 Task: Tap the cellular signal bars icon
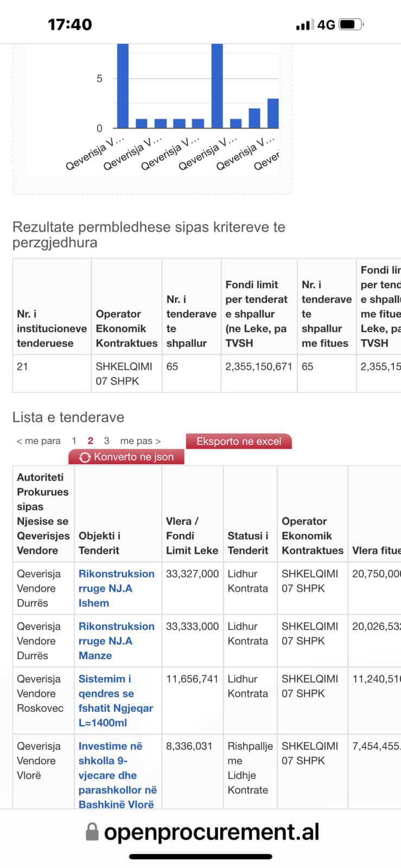303,25
